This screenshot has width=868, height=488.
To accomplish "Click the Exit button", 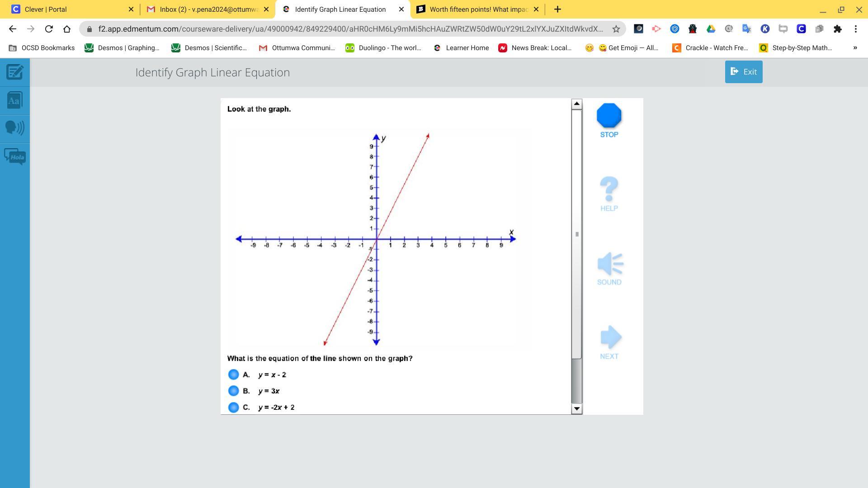I will (743, 72).
